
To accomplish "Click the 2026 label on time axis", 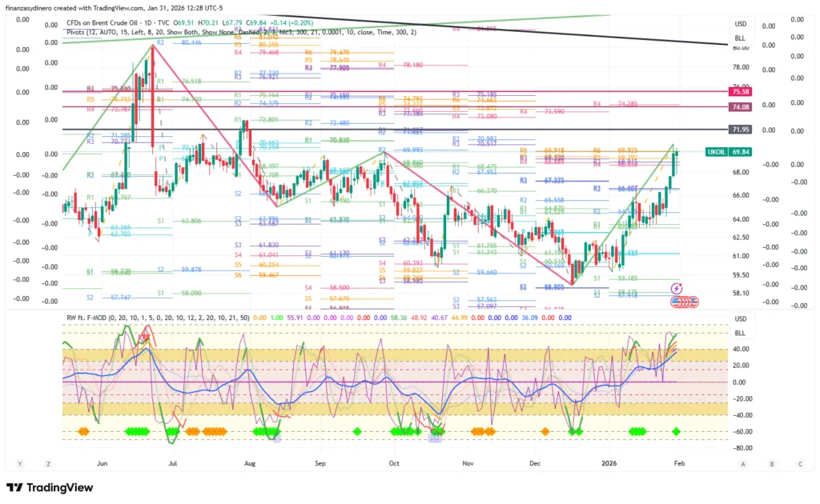I will click(x=609, y=463).
